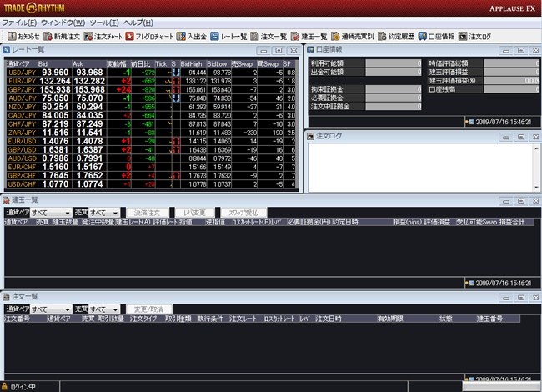
Task: Click GBP/USD Ask price 1.6387
Action: 89,150
